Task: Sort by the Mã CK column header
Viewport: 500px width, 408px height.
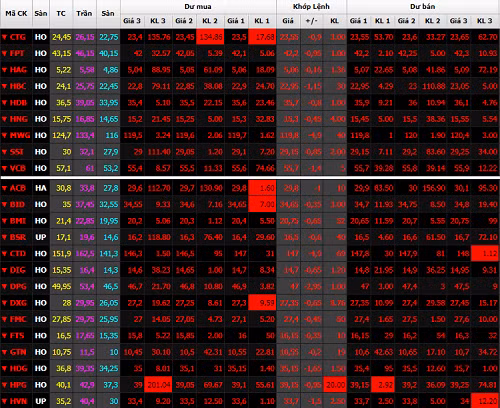Action: click(x=16, y=14)
